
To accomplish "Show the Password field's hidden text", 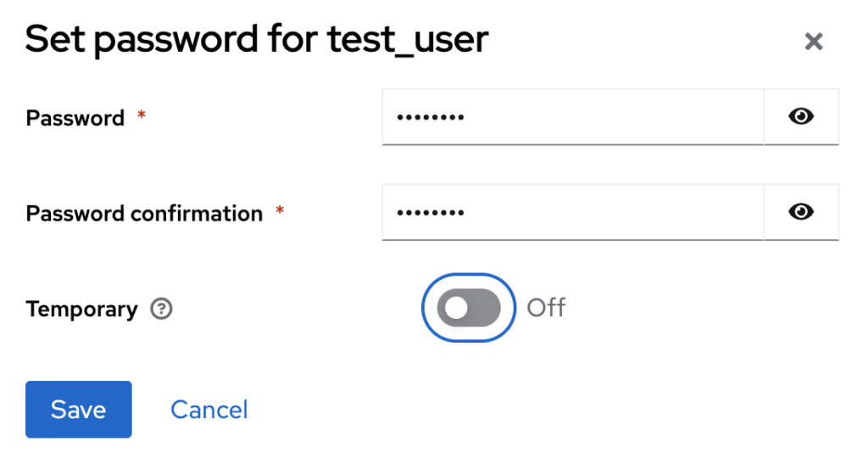I will [801, 117].
